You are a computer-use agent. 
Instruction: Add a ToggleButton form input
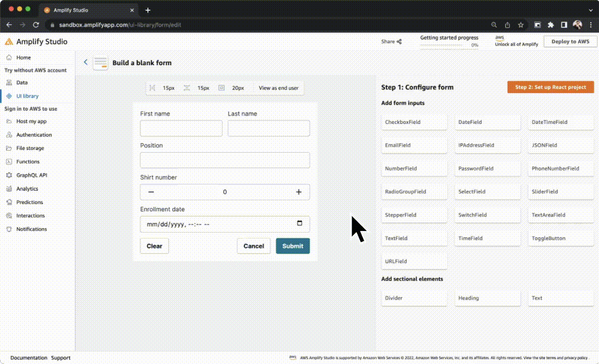click(x=560, y=238)
